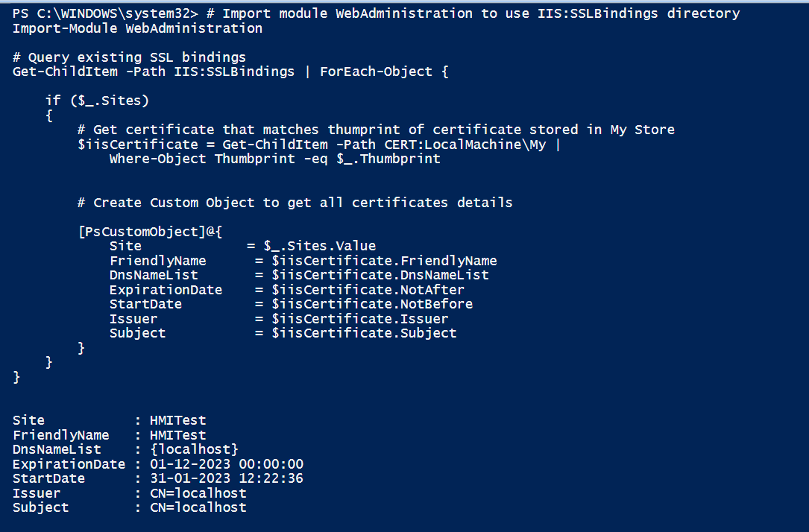
Task: Click Get-ChildItem -Path IIS:SSLBindings text
Action: coord(154,72)
